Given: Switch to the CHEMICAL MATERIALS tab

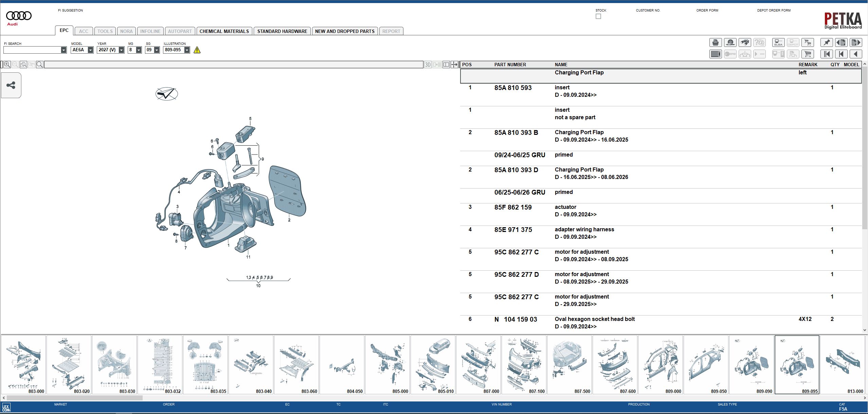Looking at the screenshot, I should click(x=224, y=31).
